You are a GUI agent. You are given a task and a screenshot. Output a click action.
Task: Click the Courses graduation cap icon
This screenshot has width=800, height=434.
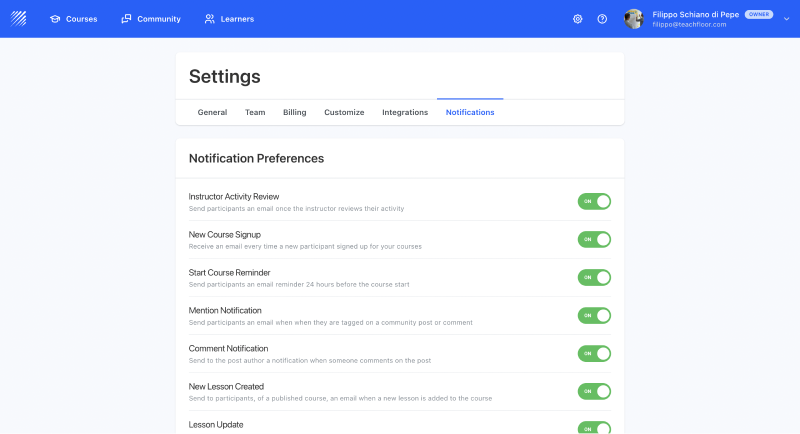pyautogui.click(x=55, y=19)
